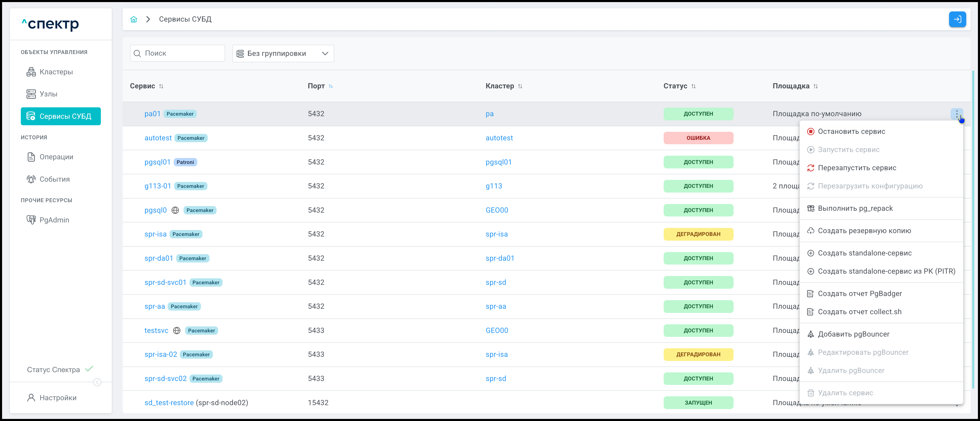Sort by the Кластер column arrows
The width and height of the screenshot is (980, 421).
point(520,86)
